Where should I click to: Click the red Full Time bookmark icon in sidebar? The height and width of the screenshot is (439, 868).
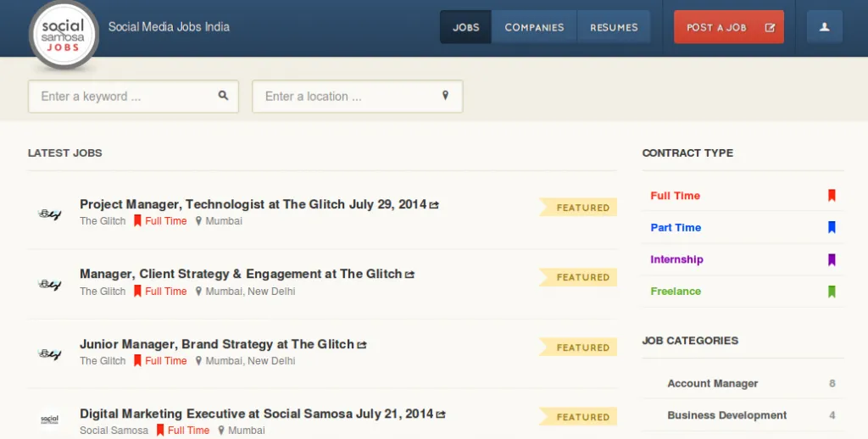click(x=832, y=195)
